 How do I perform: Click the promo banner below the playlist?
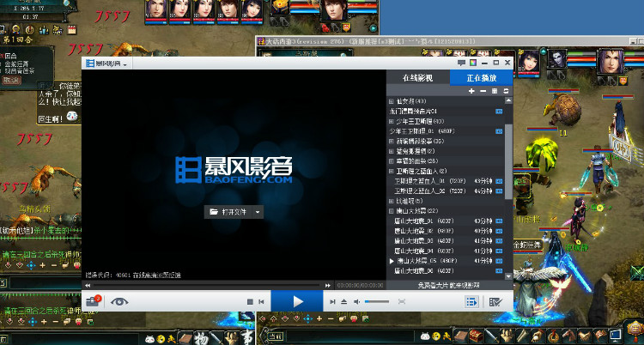[449, 285]
